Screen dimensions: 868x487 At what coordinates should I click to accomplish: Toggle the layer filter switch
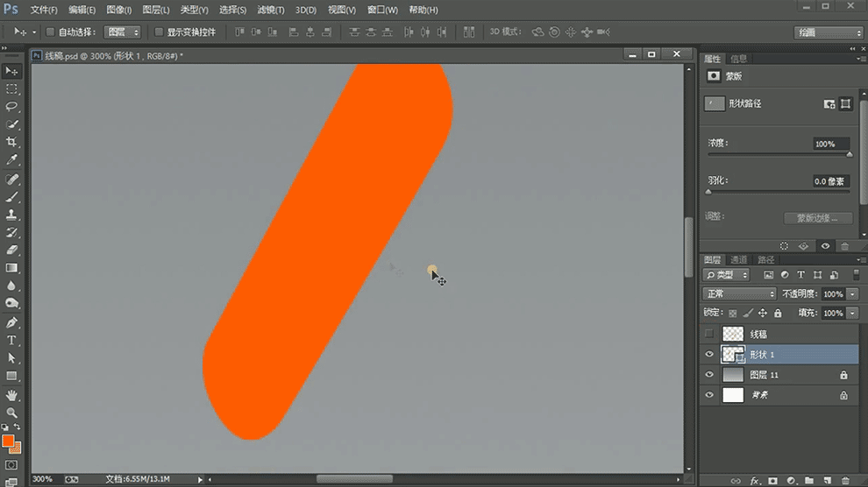click(x=856, y=275)
